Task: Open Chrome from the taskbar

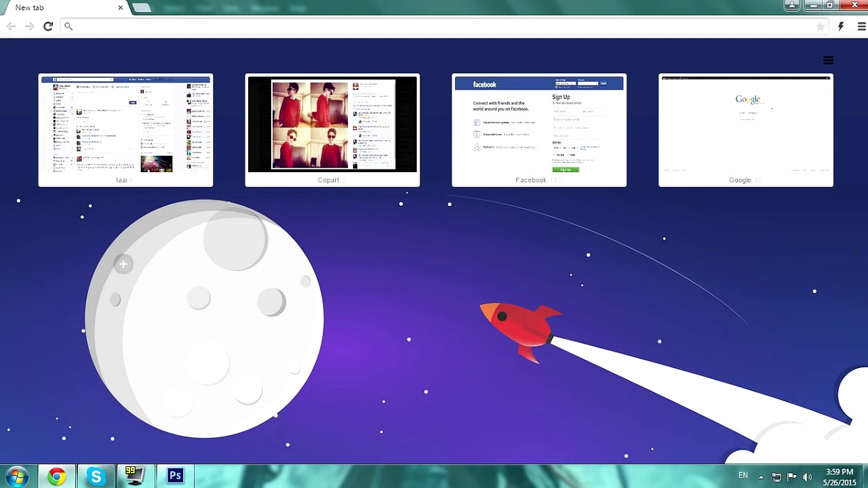Action: click(x=57, y=476)
